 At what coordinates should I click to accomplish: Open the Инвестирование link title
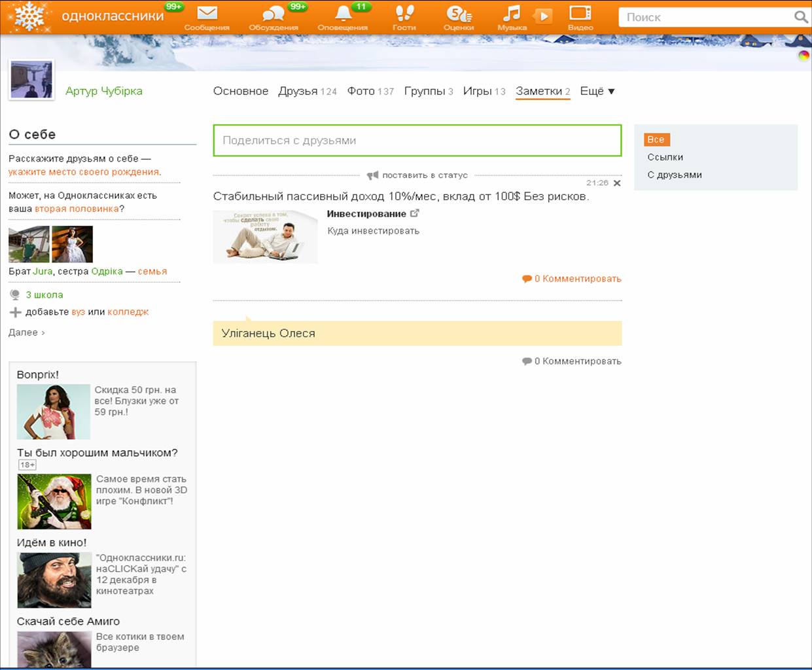click(366, 214)
